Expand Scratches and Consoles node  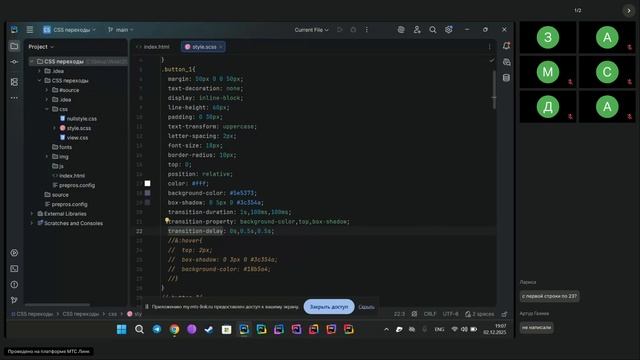coord(32,223)
